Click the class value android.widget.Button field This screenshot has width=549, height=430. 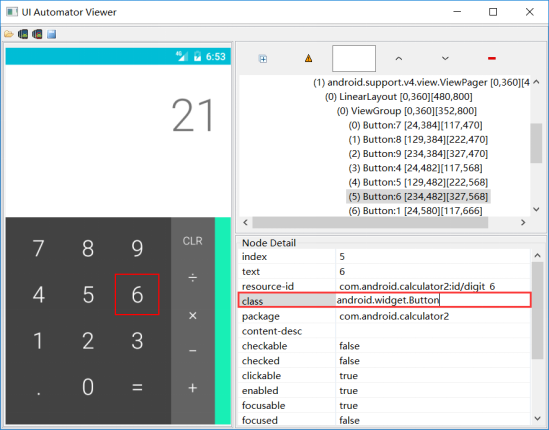[x=433, y=300]
